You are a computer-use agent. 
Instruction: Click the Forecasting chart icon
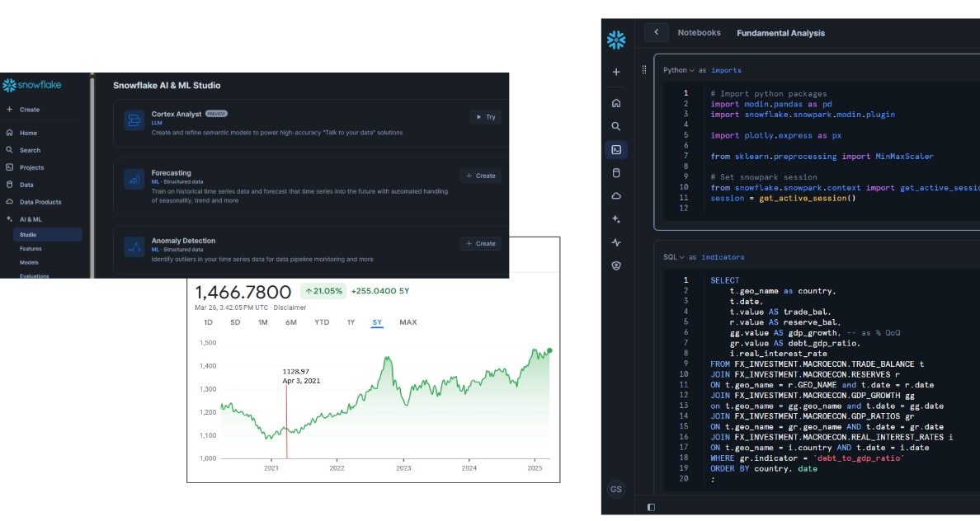click(134, 179)
